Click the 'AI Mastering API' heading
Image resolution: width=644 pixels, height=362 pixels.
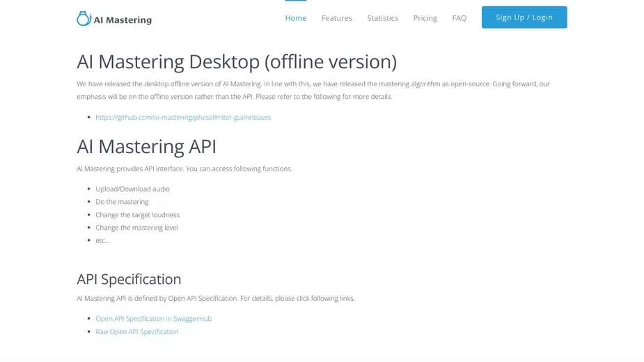(147, 146)
